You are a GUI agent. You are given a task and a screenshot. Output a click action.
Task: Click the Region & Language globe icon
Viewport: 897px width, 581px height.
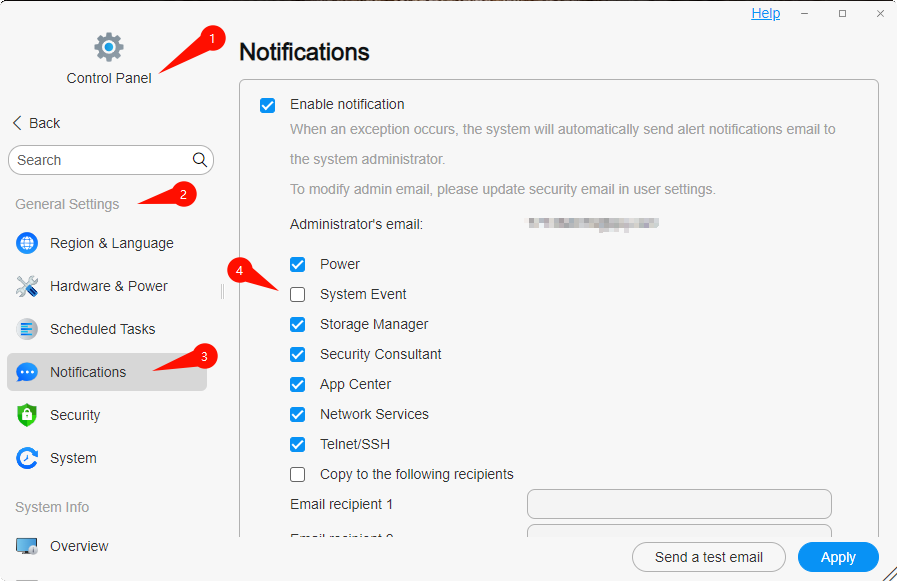coord(27,243)
